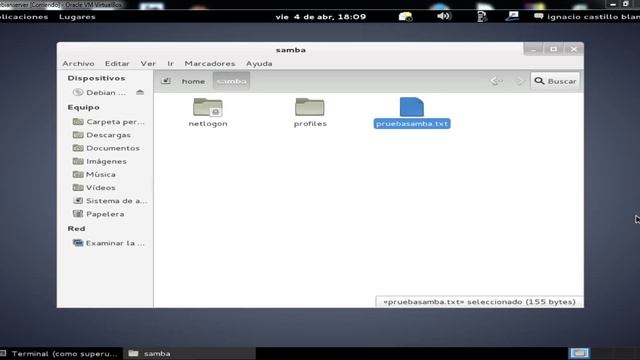
Task: Open the profiles folder icon
Action: [x=310, y=107]
